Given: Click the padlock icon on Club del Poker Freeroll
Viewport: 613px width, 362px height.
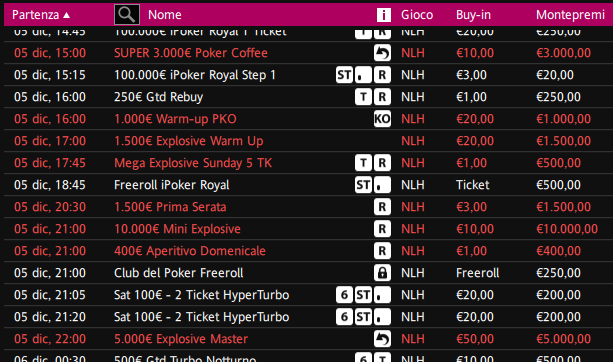Looking at the screenshot, I should (382, 273).
